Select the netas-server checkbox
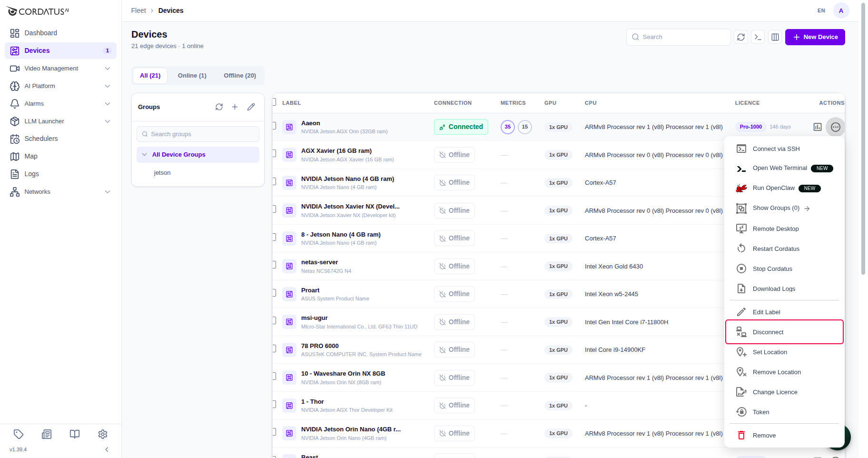 [x=274, y=265]
